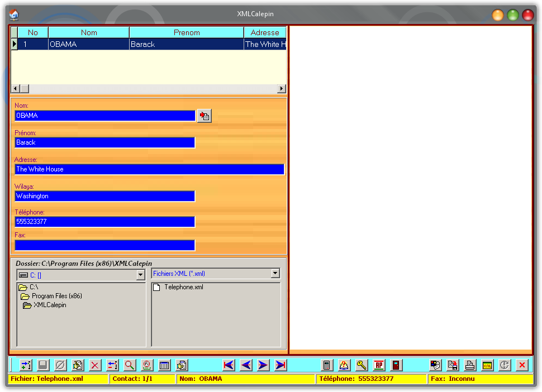Jump to the last contact record

[280, 365]
